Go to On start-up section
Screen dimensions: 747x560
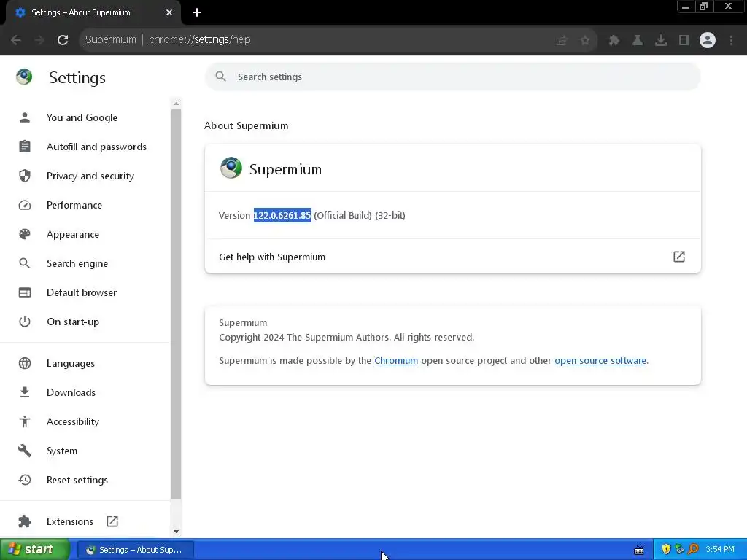pyautogui.click(x=73, y=322)
